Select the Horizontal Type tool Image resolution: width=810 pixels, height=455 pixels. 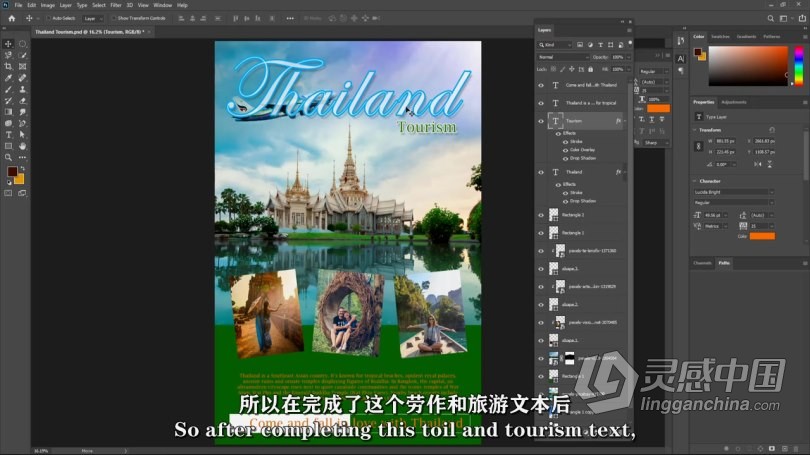click(x=8, y=135)
